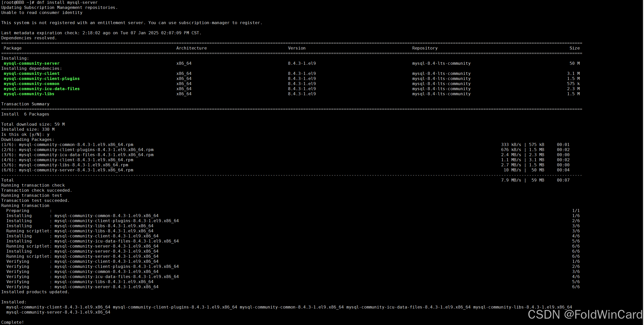Click the 'Dependencies resolved.' line

coord(29,38)
